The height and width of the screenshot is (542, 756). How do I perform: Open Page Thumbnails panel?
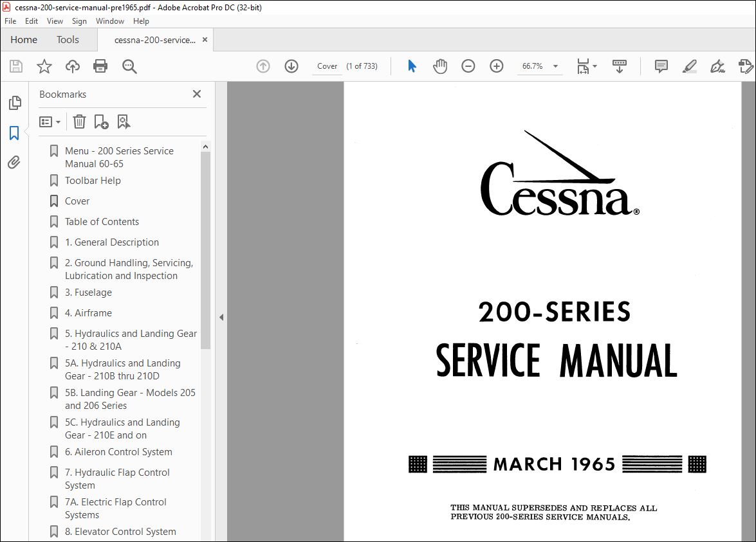tap(15, 103)
